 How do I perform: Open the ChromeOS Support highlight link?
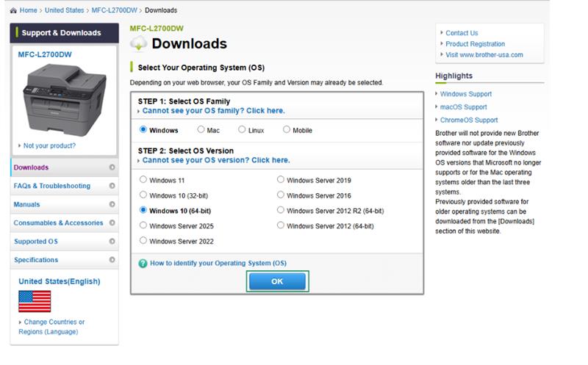pyautogui.click(x=469, y=120)
